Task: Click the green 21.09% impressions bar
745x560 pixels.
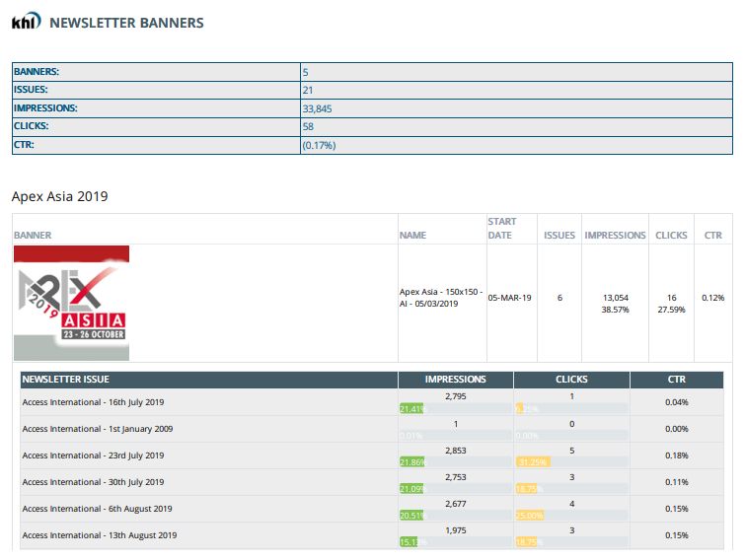Action: pos(411,488)
